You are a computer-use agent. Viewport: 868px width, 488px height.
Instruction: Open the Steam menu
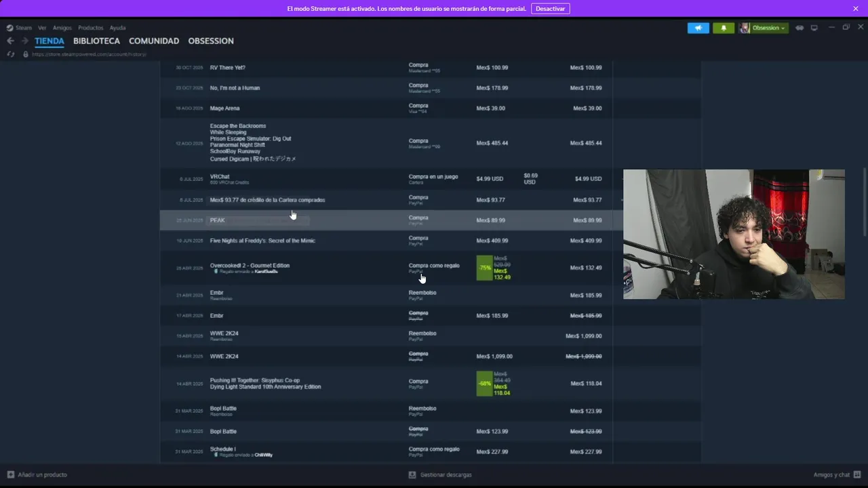coord(24,28)
